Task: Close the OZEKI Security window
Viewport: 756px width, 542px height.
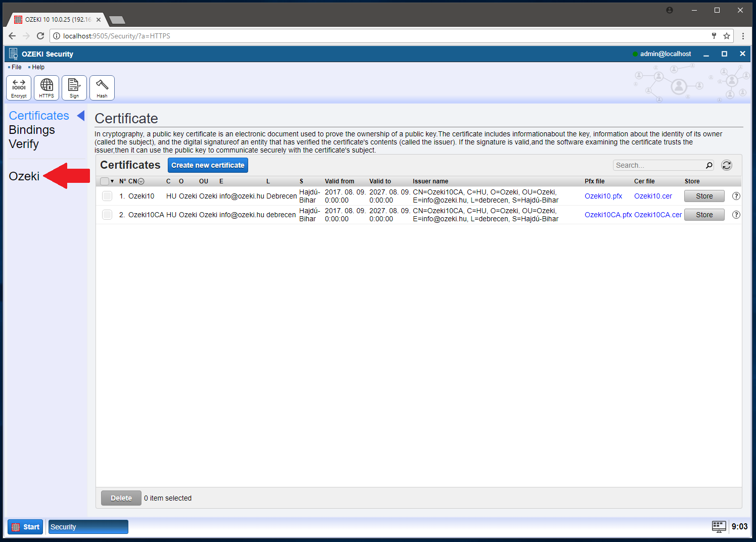Action: [742, 54]
